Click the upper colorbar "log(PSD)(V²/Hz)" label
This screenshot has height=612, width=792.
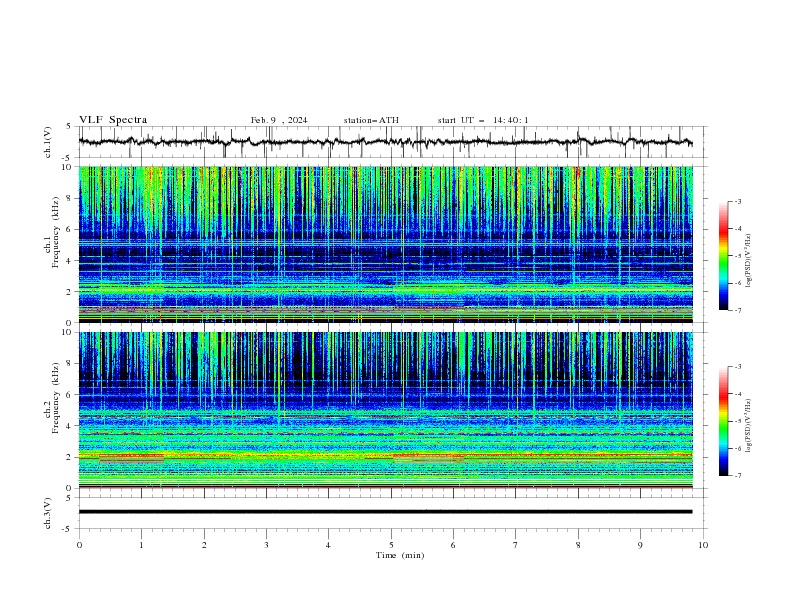pyautogui.click(x=749, y=261)
